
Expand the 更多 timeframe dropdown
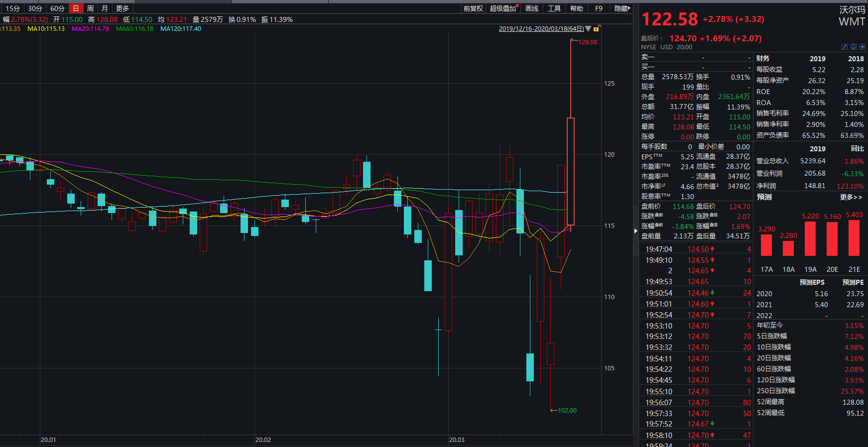(x=123, y=8)
